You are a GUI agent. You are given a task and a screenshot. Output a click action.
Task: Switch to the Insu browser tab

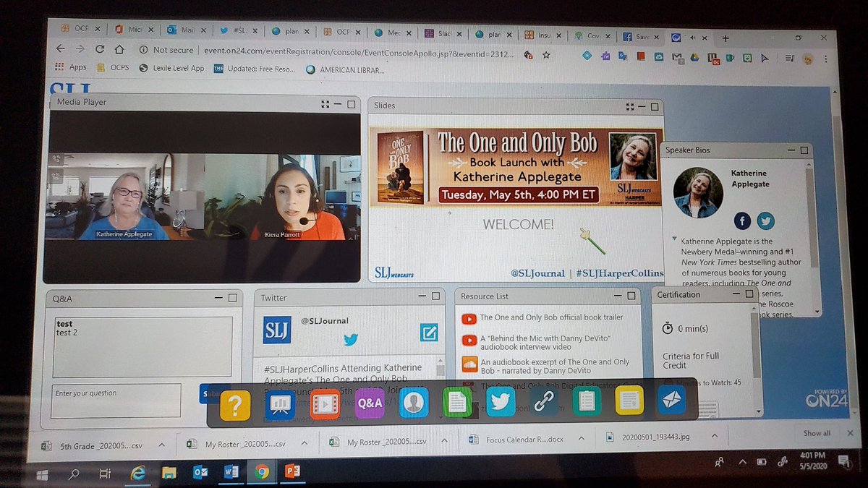pos(542,34)
